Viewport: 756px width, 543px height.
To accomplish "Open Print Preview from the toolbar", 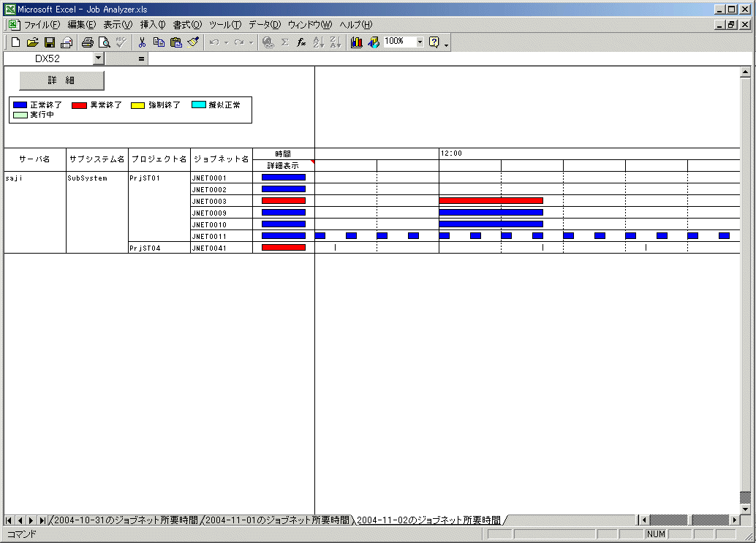I will [104, 42].
